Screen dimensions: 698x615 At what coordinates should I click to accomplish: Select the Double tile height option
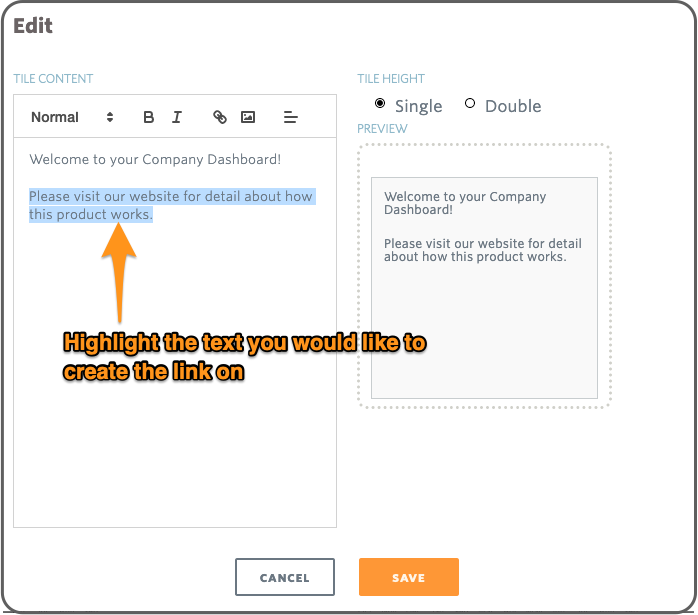[470, 103]
